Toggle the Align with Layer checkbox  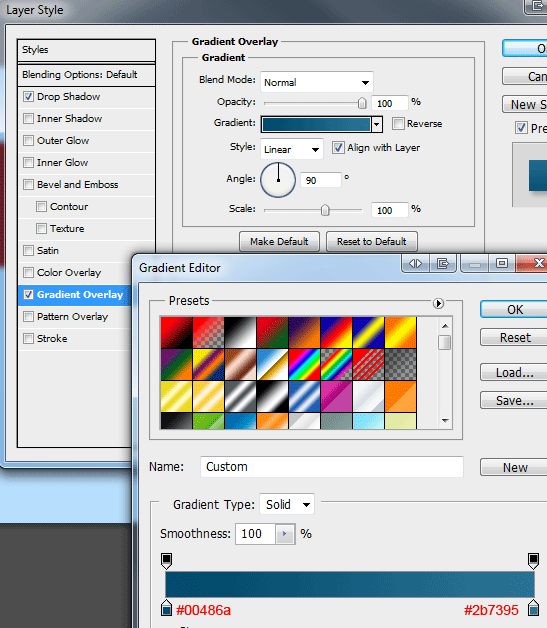pos(338,147)
